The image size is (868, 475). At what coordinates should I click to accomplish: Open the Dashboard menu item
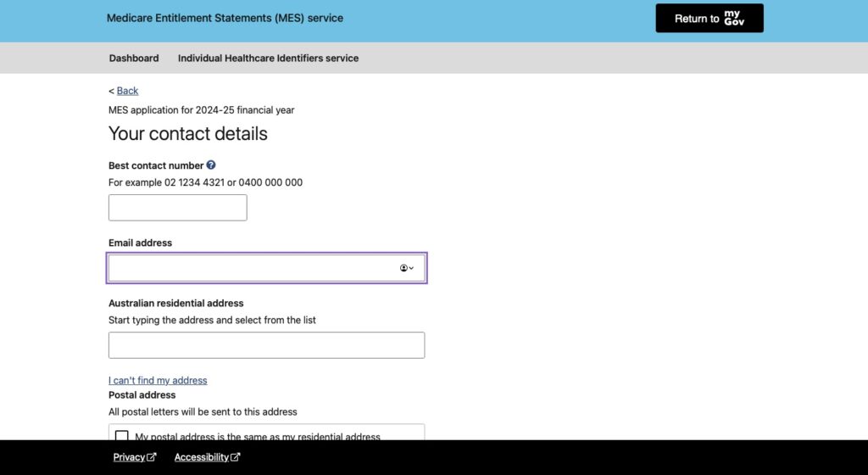pos(134,59)
